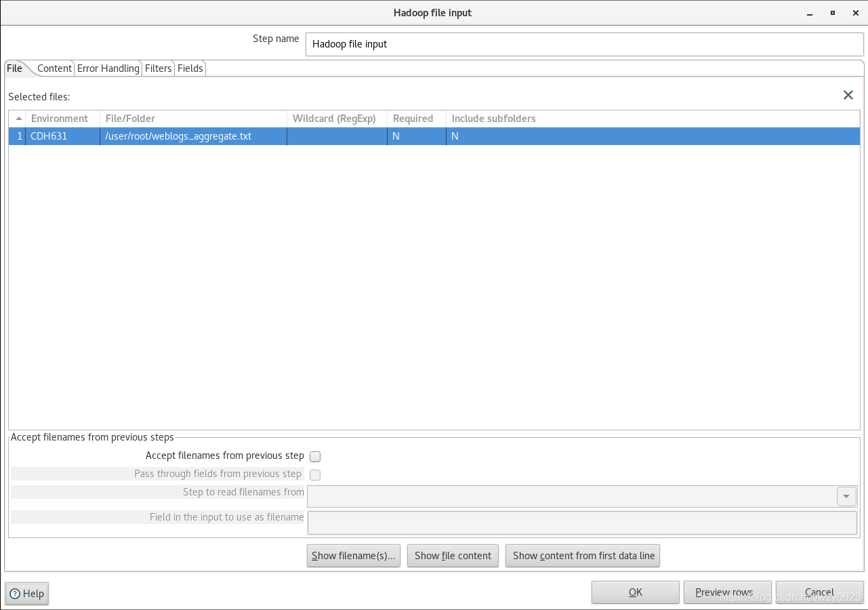This screenshot has height=610, width=868.
Task: Click the Environment column header
Action: tap(62, 119)
